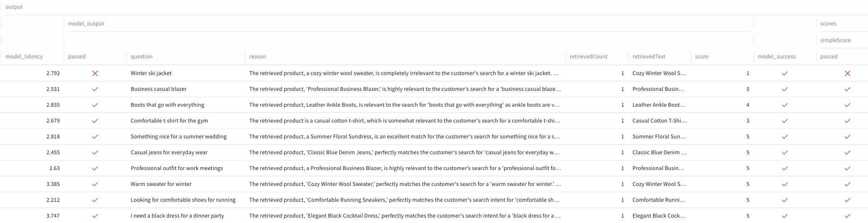The image size is (868, 223).
Task: Click simpleScore passed checkmark for black dress row
Action: [x=847, y=216]
